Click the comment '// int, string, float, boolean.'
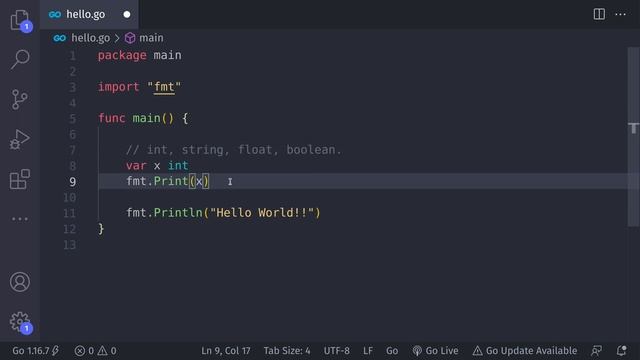 pyautogui.click(x=233, y=150)
